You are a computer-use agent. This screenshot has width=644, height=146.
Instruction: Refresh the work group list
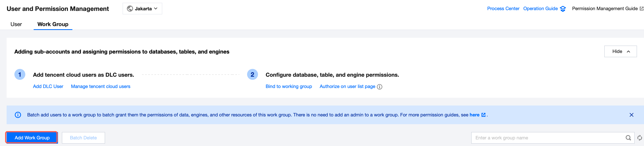(x=640, y=138)
